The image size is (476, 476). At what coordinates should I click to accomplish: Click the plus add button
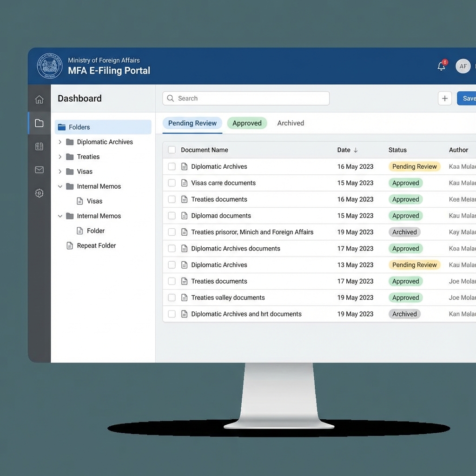[445, 99]
